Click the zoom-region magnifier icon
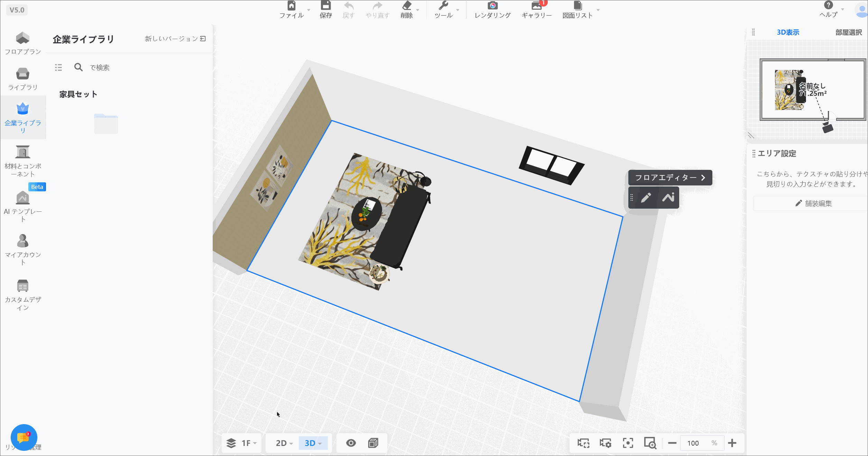This screenshot has width=868, height=456. [650, 443]
